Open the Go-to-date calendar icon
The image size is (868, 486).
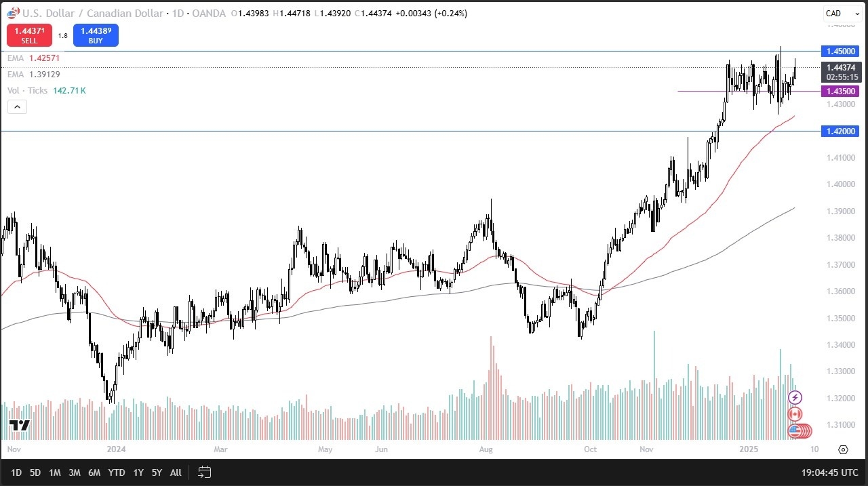point(204,472)
